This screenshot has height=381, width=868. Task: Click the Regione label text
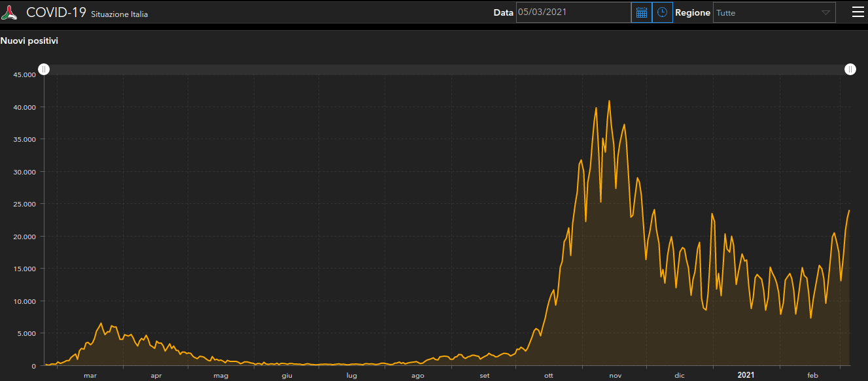692,12
